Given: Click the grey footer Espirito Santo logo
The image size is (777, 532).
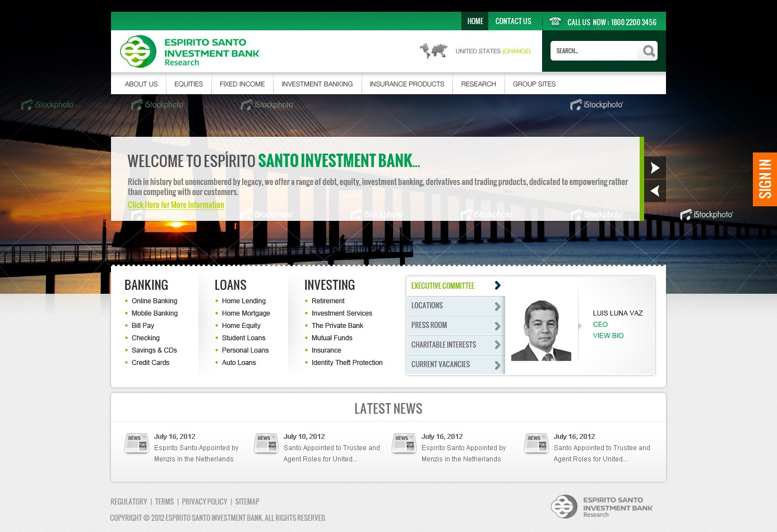Looking at the screenshot, I should (x=602, y=507).
